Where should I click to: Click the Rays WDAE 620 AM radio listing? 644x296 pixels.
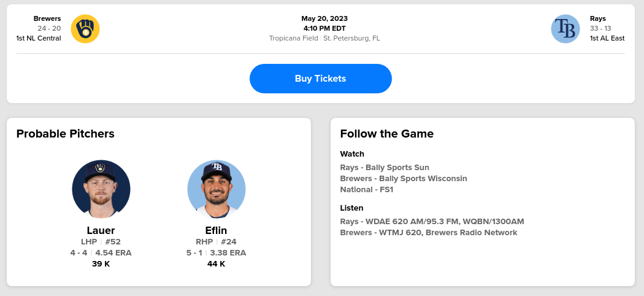pyautogui.click(x=432, y=221)
